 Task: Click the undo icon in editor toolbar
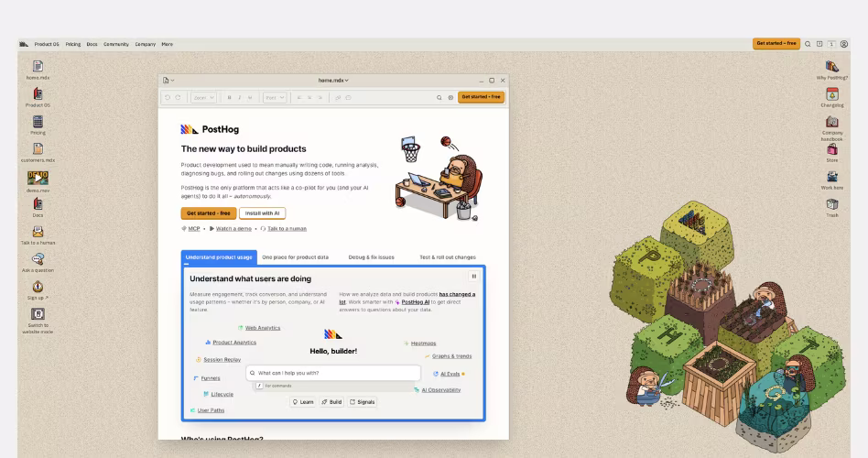pos(168,97)
